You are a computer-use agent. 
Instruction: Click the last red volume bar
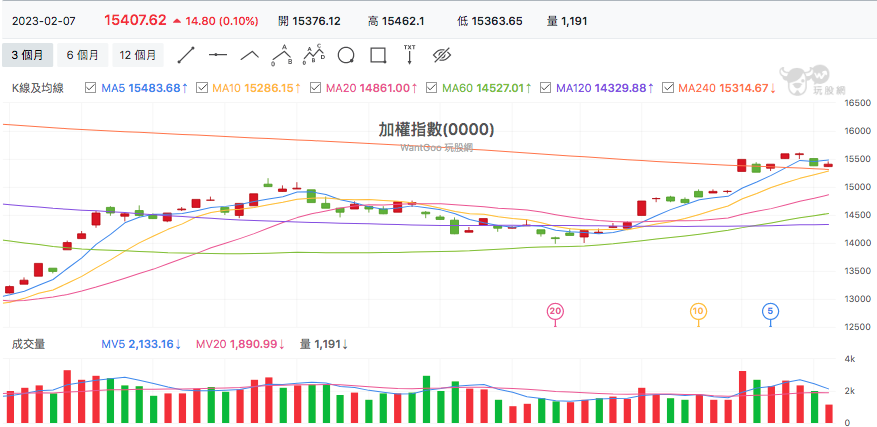(x=828, y=414)
